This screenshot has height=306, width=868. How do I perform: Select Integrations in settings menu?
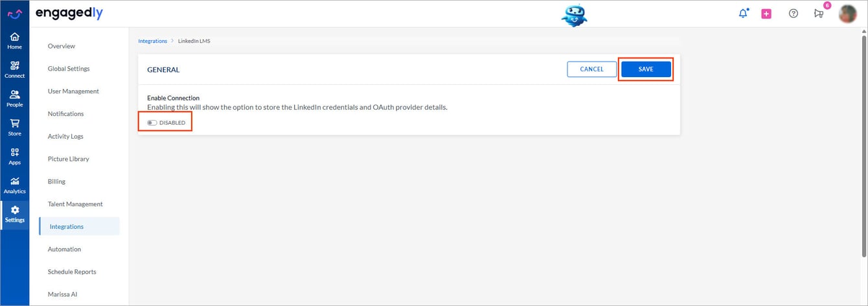coord(79,226)
